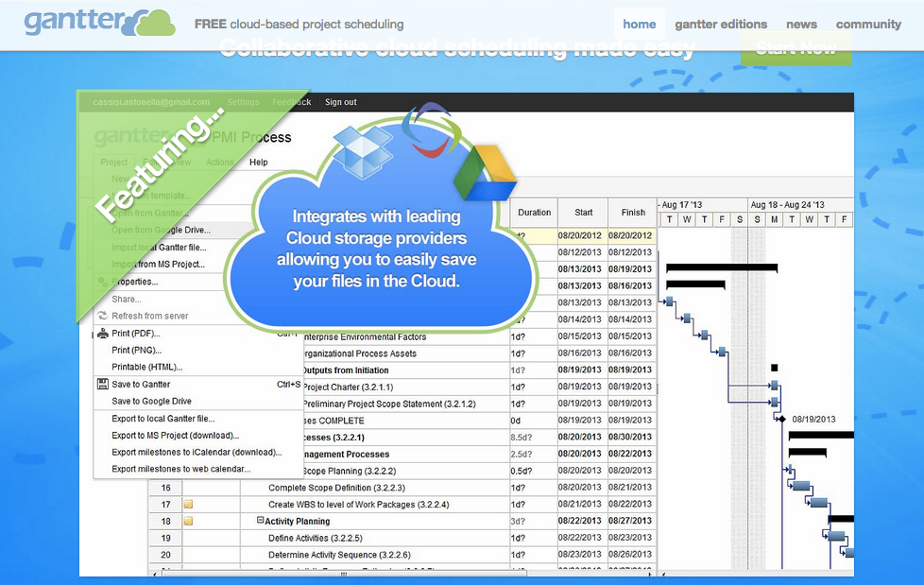Screen dimensions: 924x585
Task: Click the 08/30/2013 finish date cell
Action: (632, 438)
